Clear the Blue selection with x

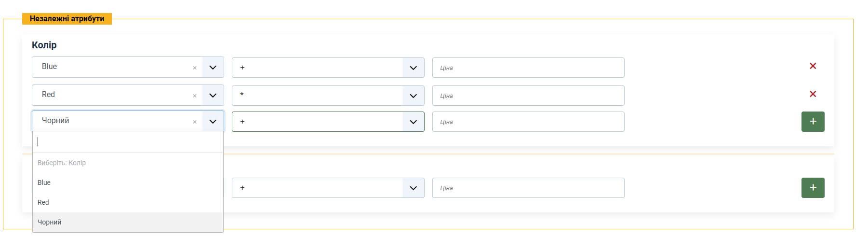point(195,68)
